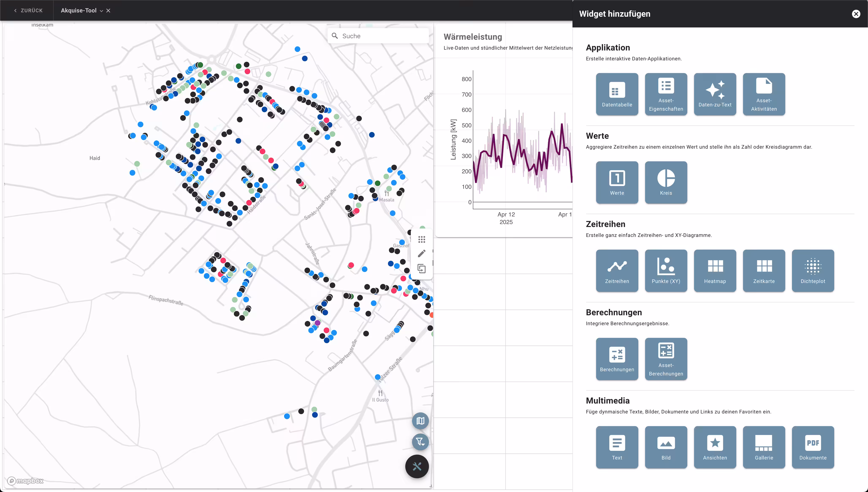Add a Dichteplot widget
Image resolution: width=868 pixels, height=492 pixels.
813,271
